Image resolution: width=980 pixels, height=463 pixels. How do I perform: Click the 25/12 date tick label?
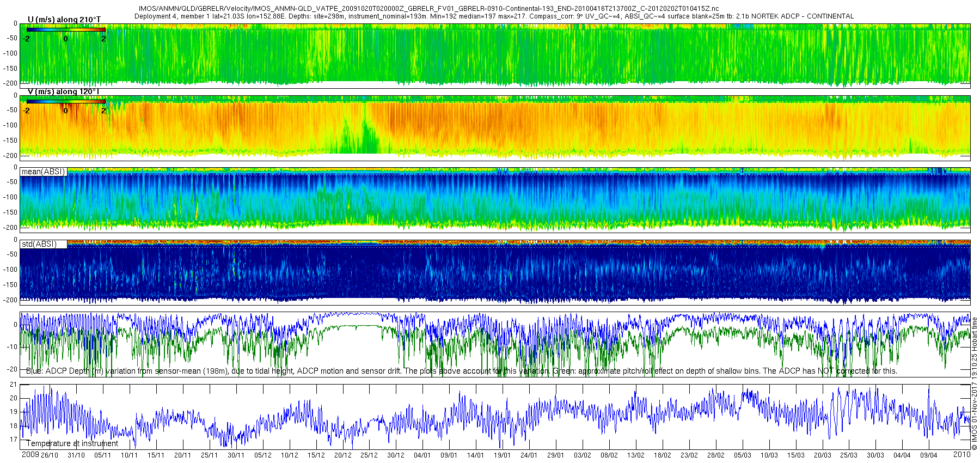[369, 455]
